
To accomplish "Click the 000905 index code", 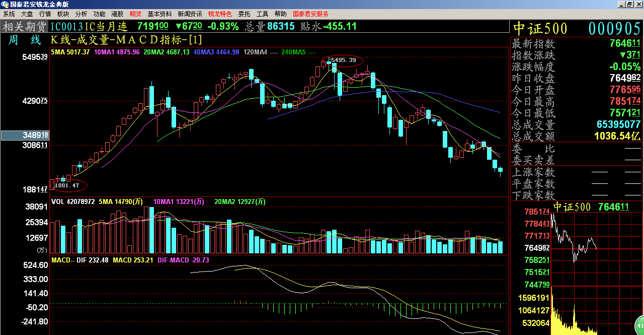I will (x=614, y=28).
